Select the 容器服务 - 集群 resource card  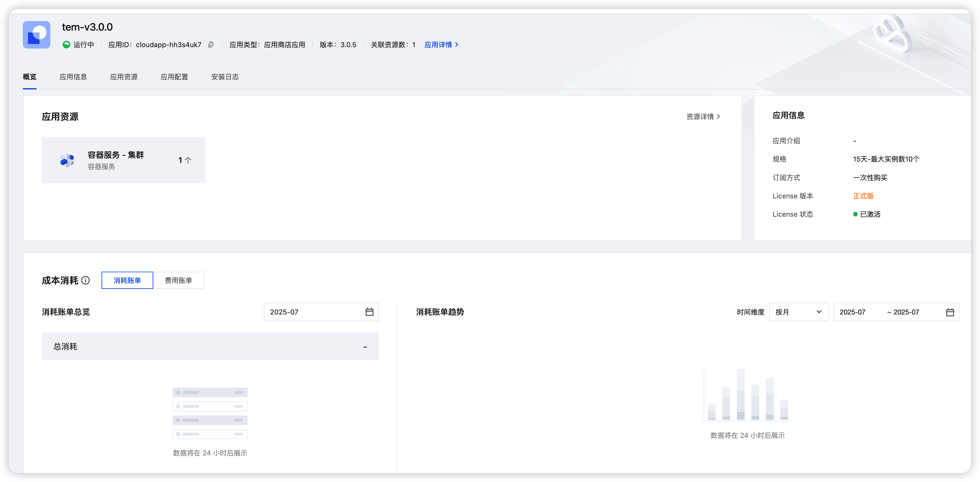(123, 160)
